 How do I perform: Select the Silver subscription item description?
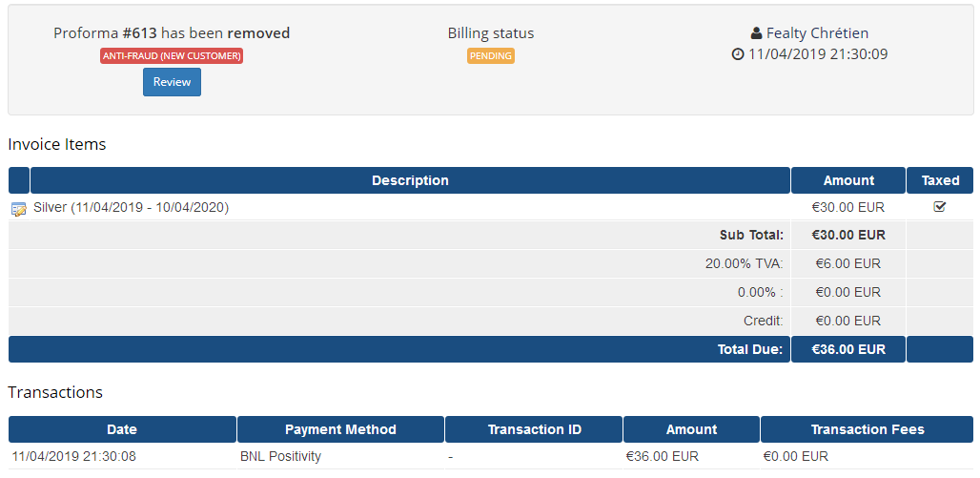(132, 207)
